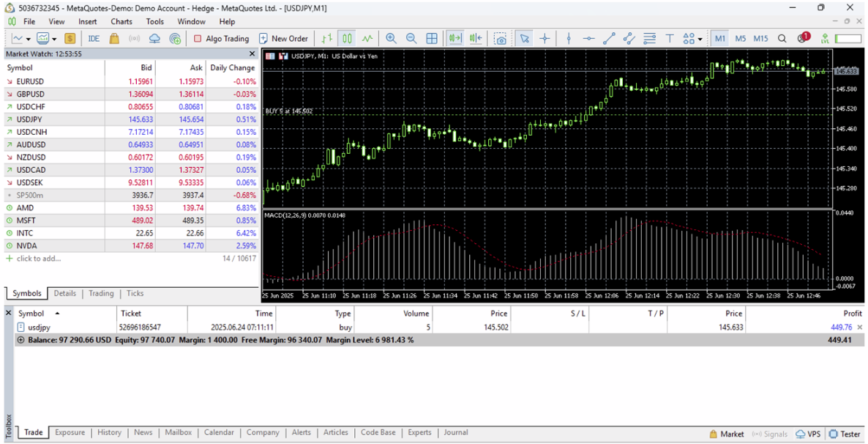Draw a vertical line tool
This screenshot has height=444, width=868.
click(569, 39)
